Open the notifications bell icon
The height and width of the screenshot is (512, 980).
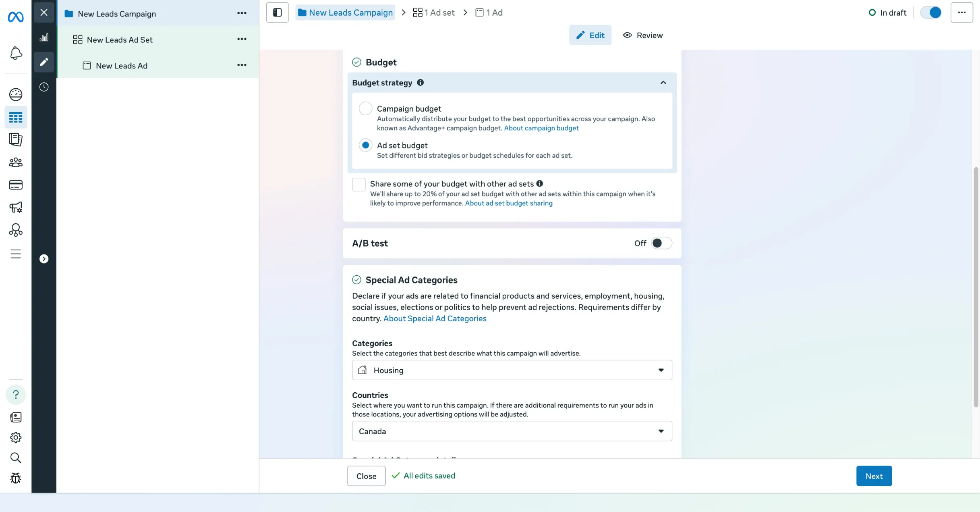click(x=16, y=53)
